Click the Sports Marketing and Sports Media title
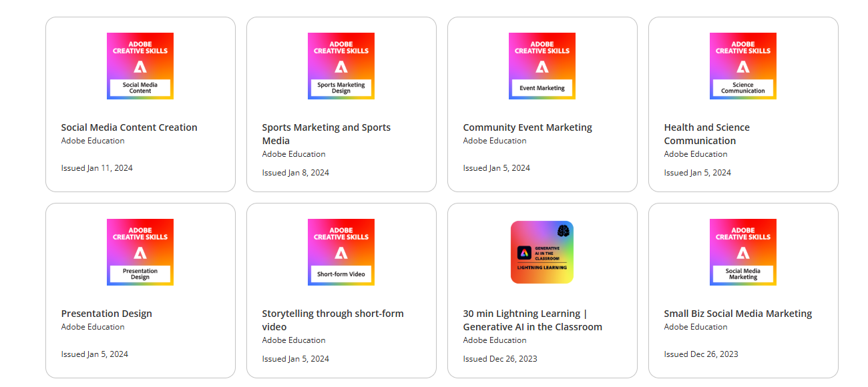 click(x=326, y=133)
